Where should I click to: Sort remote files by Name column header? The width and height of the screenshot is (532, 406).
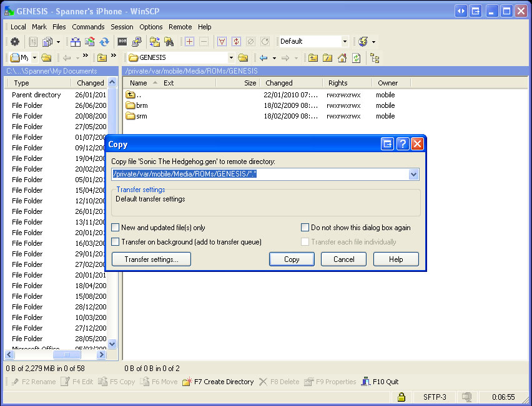138,83
